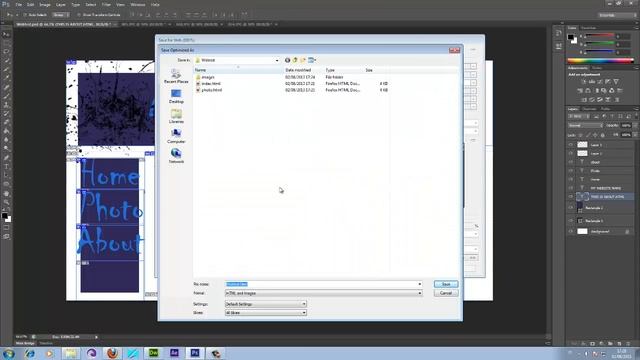Toggle the lock all icon in Layers panel
This screenshot has width=640, height=360.
point(603,135)
